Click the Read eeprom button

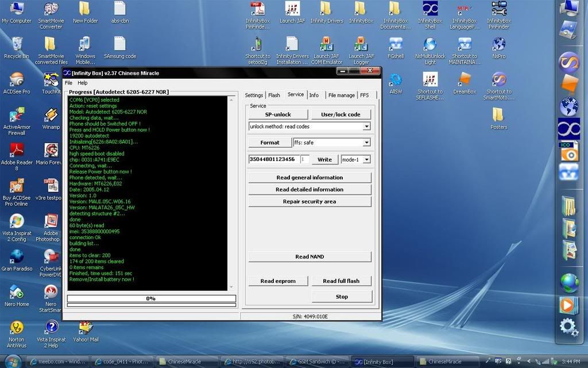(278, 281)
